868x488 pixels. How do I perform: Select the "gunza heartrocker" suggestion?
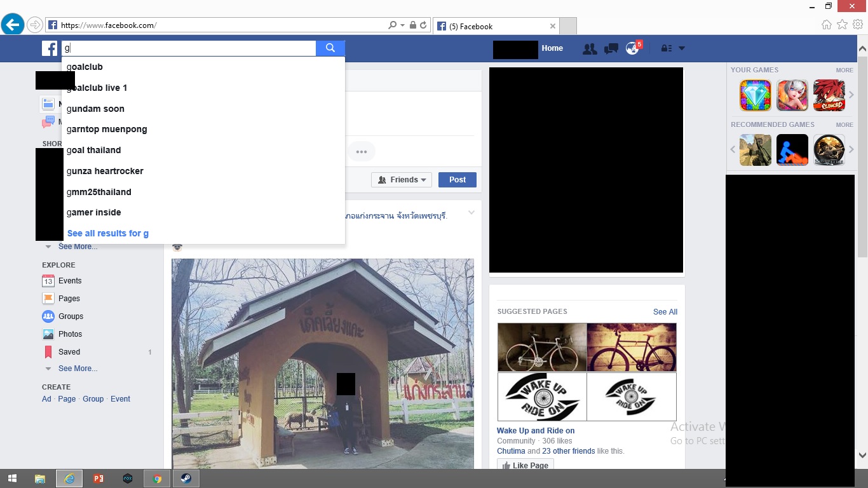pyautogui.click(x=203, y=171)
